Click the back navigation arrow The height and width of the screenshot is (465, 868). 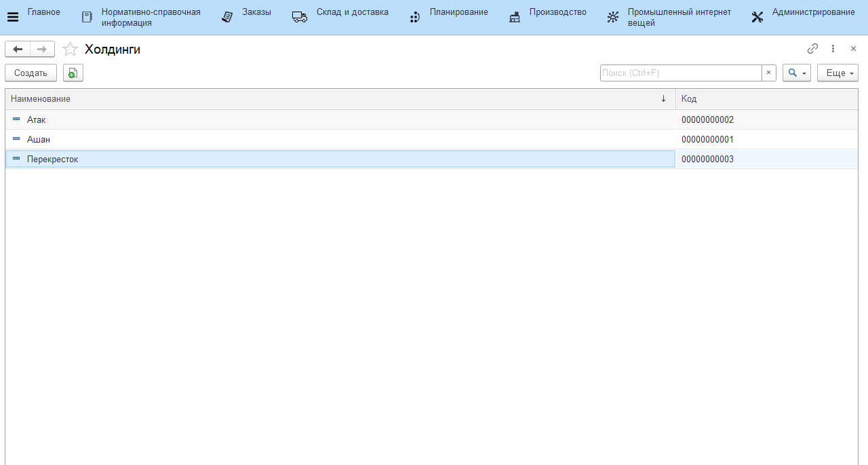point(18,49)
